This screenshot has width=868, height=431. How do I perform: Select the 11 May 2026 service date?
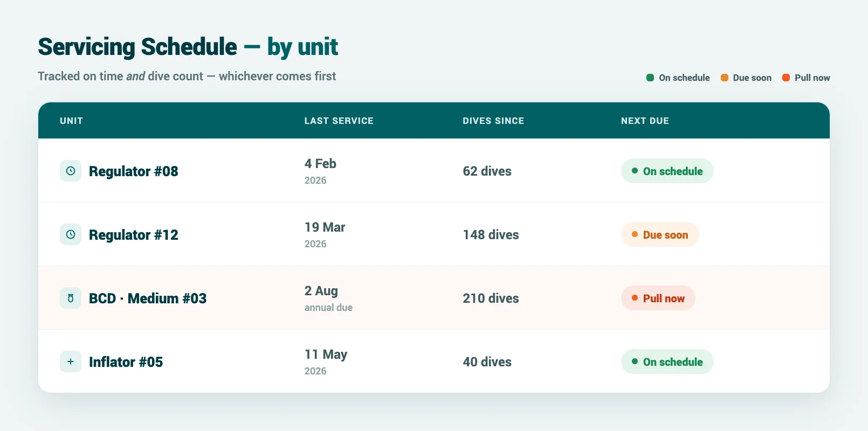tap(326, 362)
